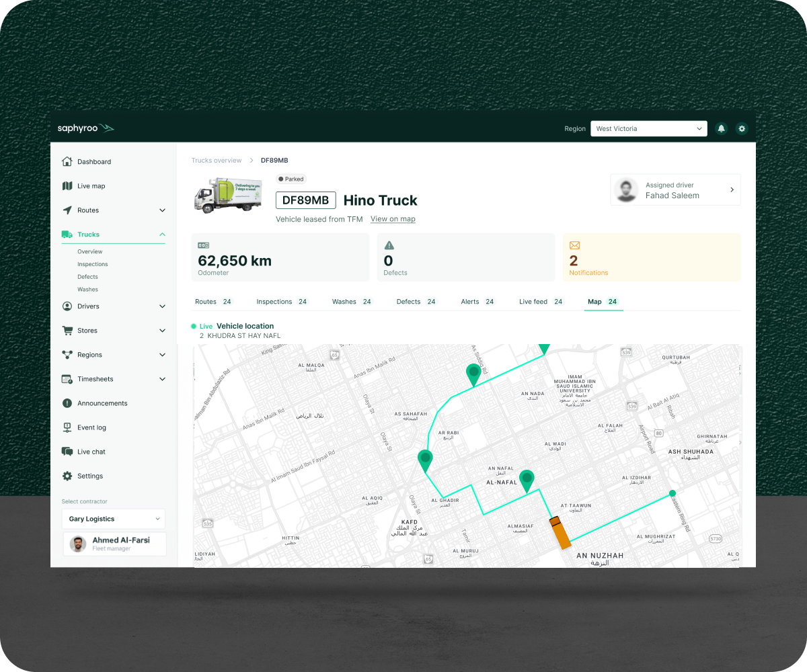The image size is (807, 672).
Task: Open the Fahad Saleem assigned driver card
Action: (x=675, y=190)
